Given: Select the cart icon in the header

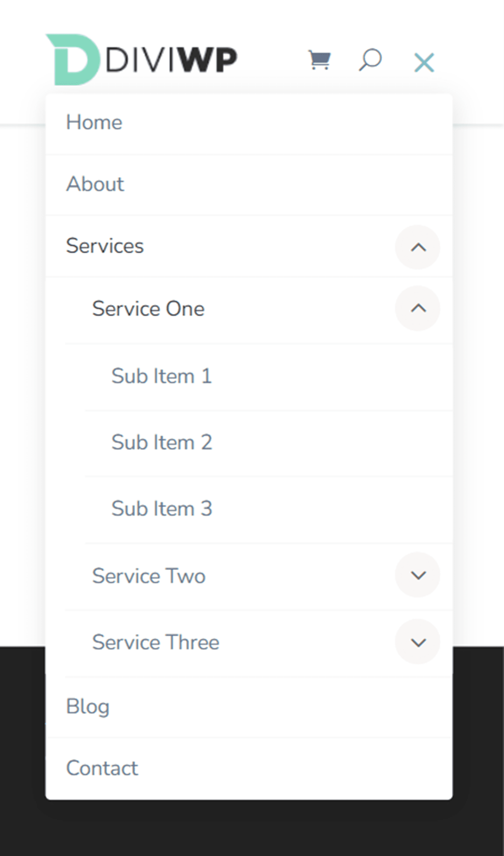Looking at the screenshot, I should point(319,60).
